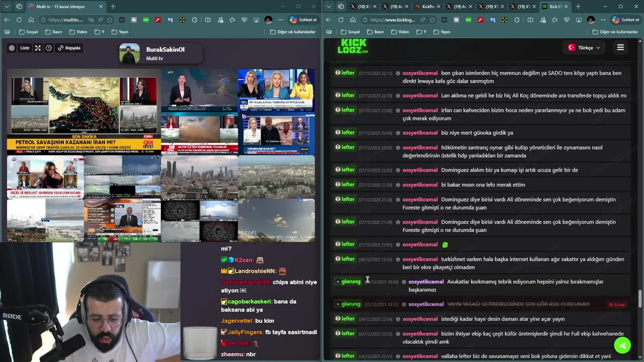Viewport: 644px width, 362px height.
Task: Open Sosyal bookmarks folder in Multi tv window
Action: [x=29, y=32]
